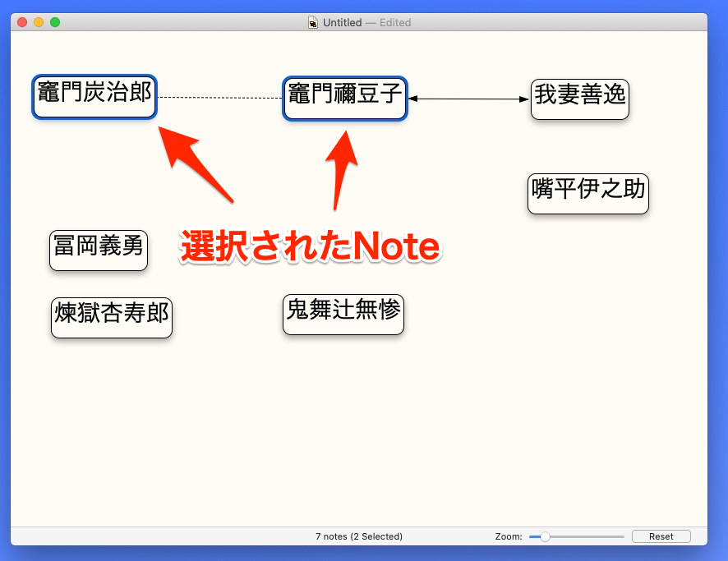Click the red 選択されたNote annotation text
The width and height of the screenshot is (728, 561).
310,245
